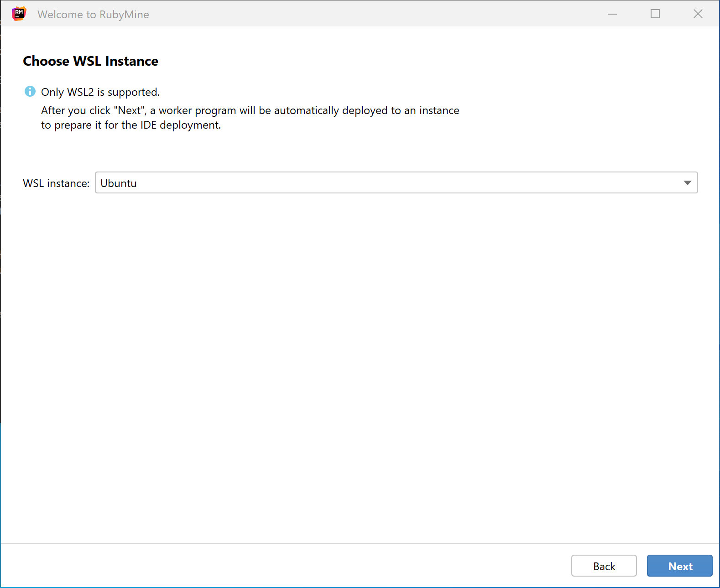720x588 pixels.
Task: Click the Next button
Action: [x=679, y=566]
